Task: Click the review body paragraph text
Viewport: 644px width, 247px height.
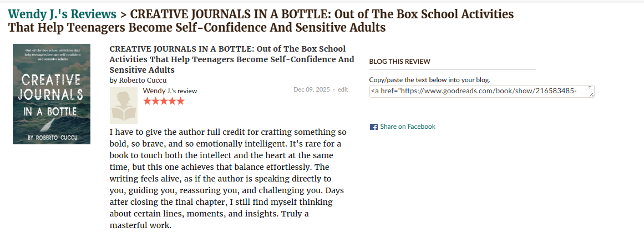Action: (x=229, y=179)
